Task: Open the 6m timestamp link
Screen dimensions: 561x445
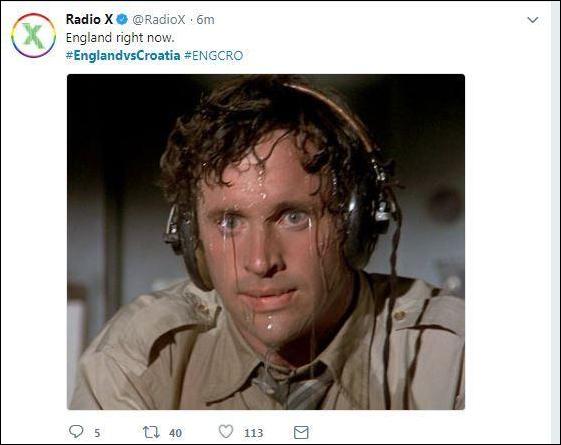Action: click(205, 20)
